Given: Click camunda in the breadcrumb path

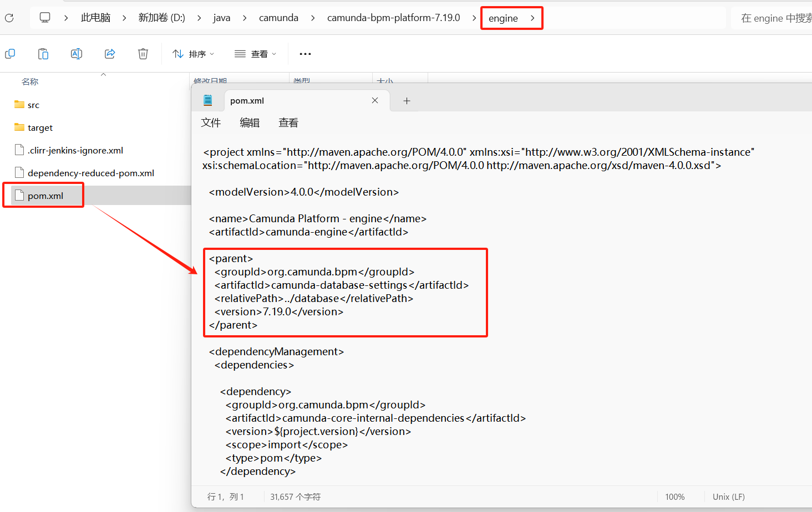Looking at the screenshot, I should click(x=278, y=18).
